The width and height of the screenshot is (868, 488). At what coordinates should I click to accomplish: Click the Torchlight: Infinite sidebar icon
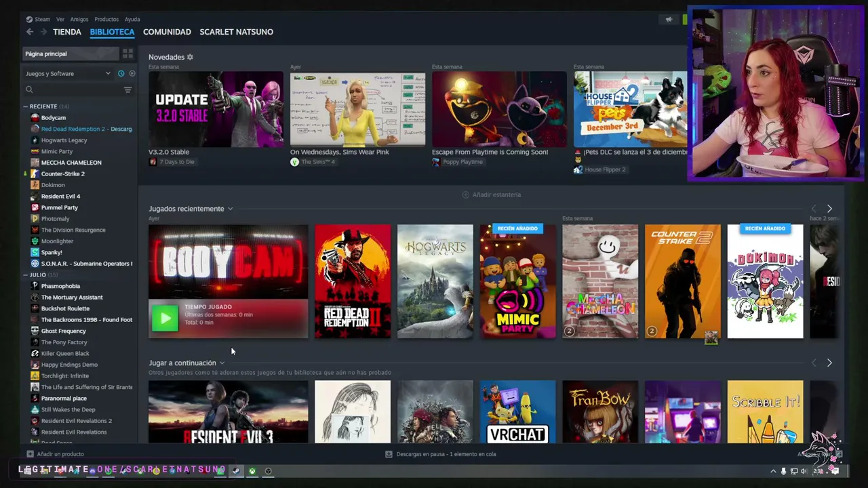click(35, 375)
